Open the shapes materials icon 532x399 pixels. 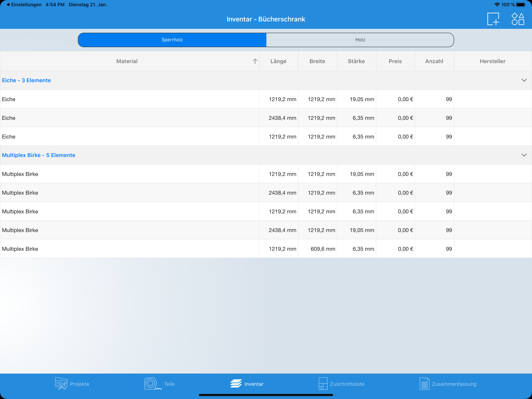[x=518, y=19]
